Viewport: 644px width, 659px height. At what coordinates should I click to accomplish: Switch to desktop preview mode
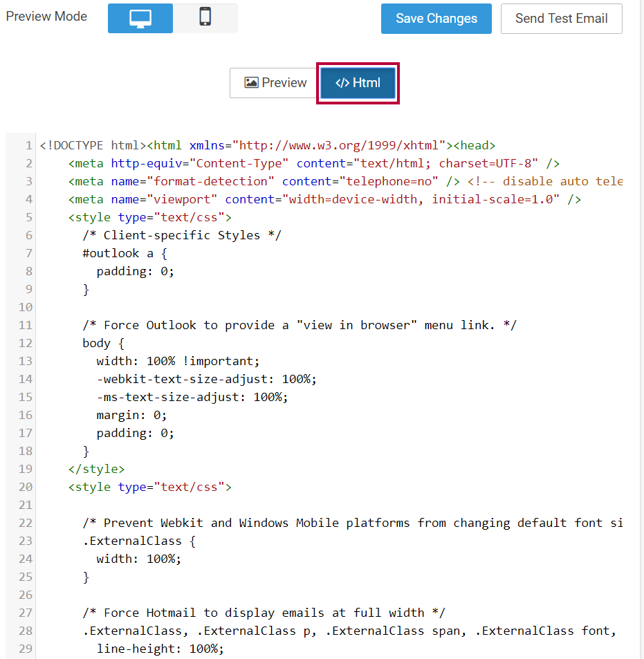coord(140,18)
